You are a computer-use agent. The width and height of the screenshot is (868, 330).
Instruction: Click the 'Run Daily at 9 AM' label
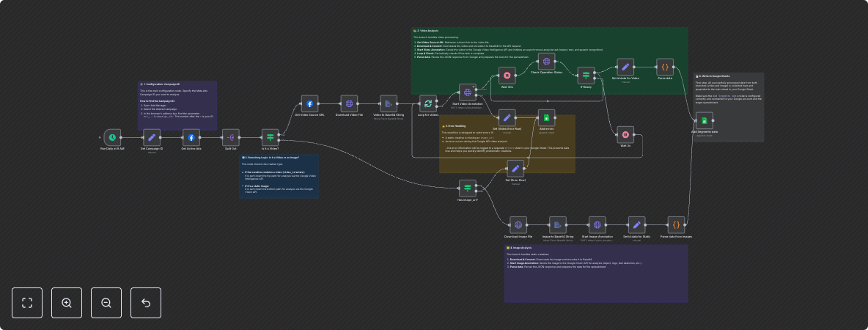(x=112, y=149)
